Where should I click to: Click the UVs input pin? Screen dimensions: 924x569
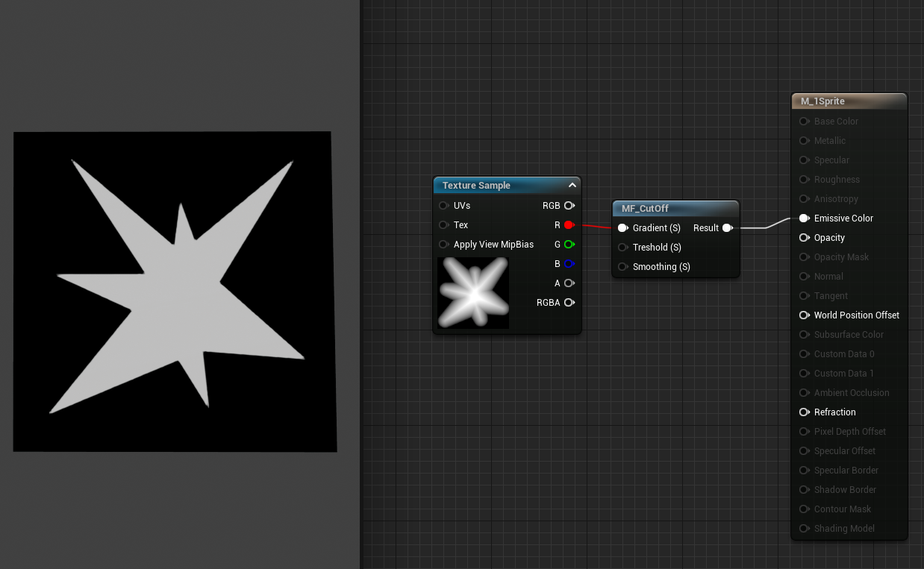click(444, 205)
